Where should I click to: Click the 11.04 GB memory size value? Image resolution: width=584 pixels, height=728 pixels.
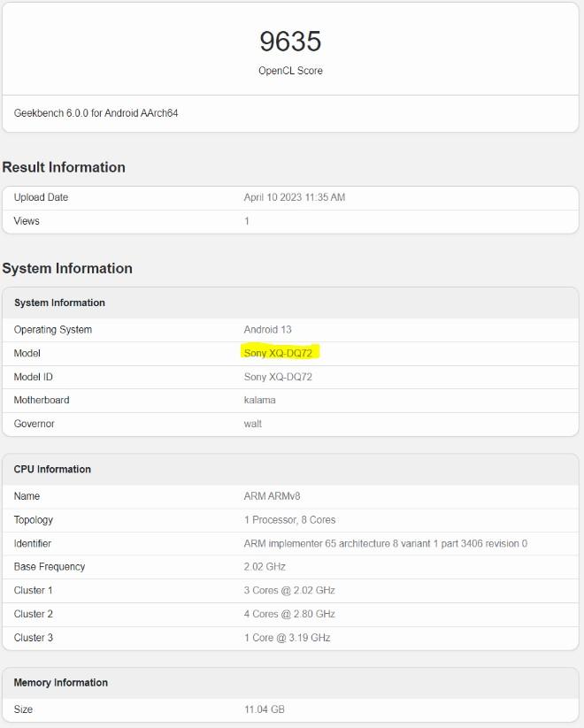click(x=264, y=709)
